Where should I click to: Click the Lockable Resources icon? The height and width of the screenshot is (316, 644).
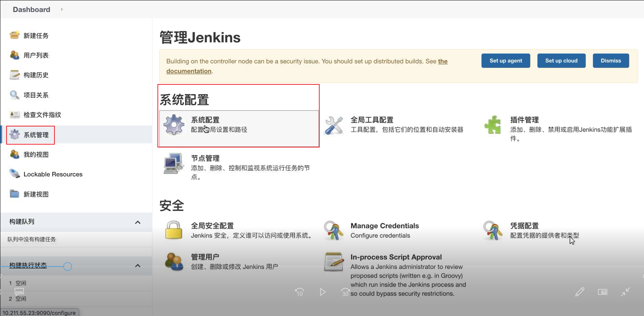[x=15, y=174]
